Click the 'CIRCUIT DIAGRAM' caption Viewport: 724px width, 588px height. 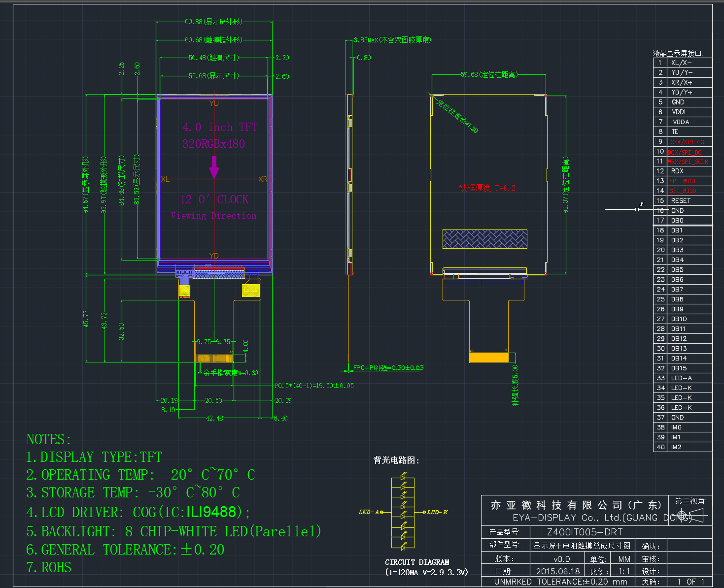tap(417, 562)
